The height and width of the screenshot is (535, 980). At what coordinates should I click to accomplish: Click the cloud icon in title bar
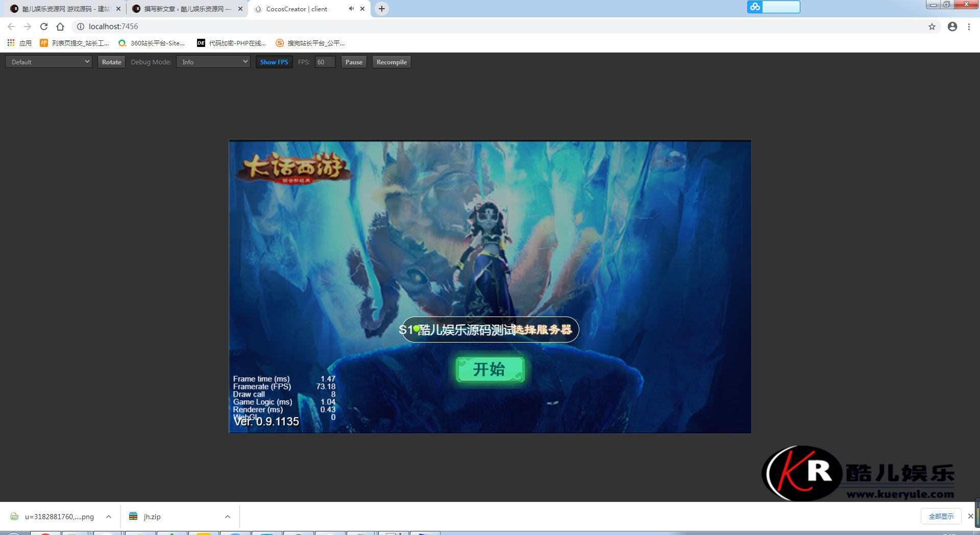755,7
